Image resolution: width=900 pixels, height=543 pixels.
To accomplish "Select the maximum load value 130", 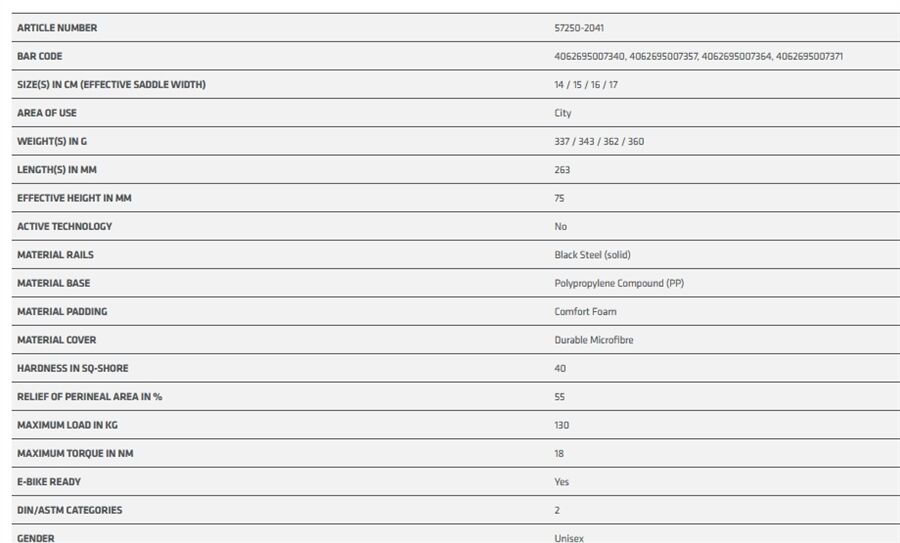I will click(x=562, y=425).
